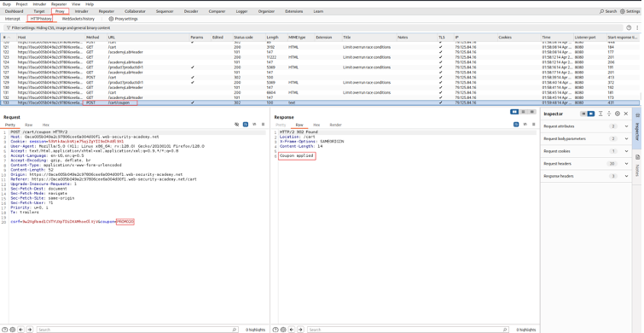Open the Intruder menu in menu bar

(40, 4)
